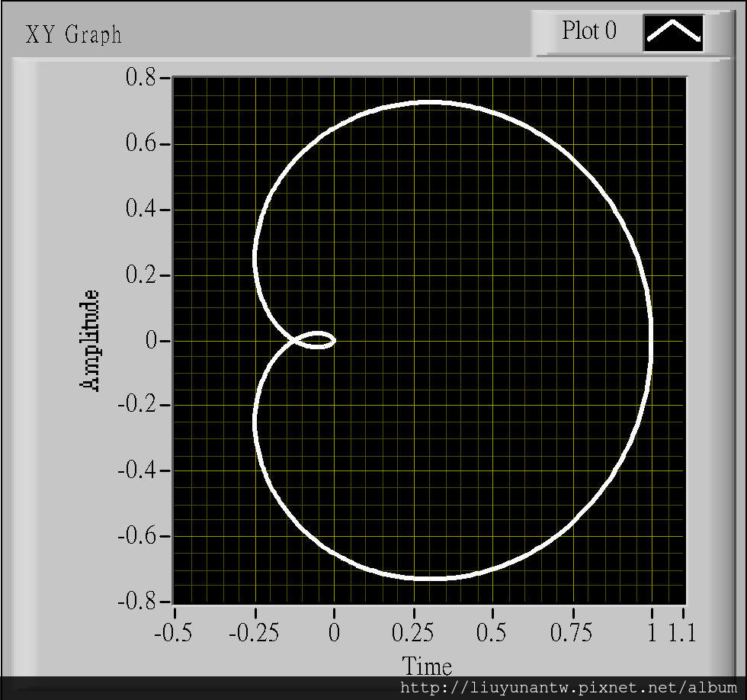Click the XY Graph title label
The image size is (747, 700).
(x=73, y=34)
